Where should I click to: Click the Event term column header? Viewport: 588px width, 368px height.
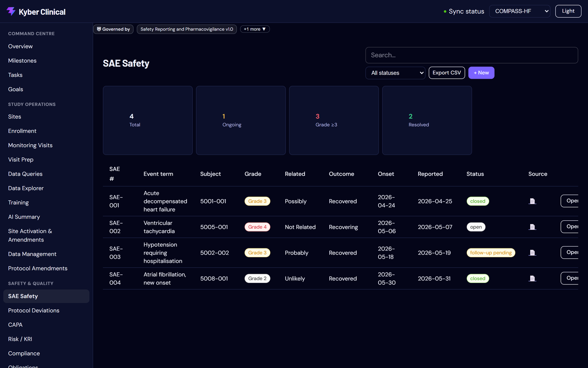pos(158,174)
